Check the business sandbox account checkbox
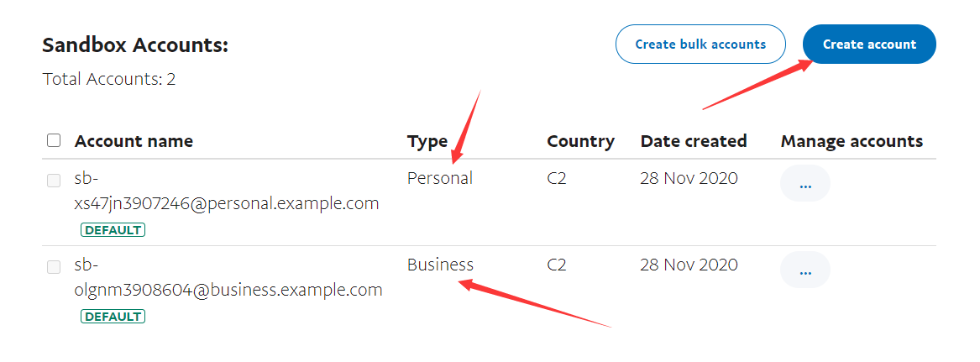The image size is (980, 362). pos(54,266)
